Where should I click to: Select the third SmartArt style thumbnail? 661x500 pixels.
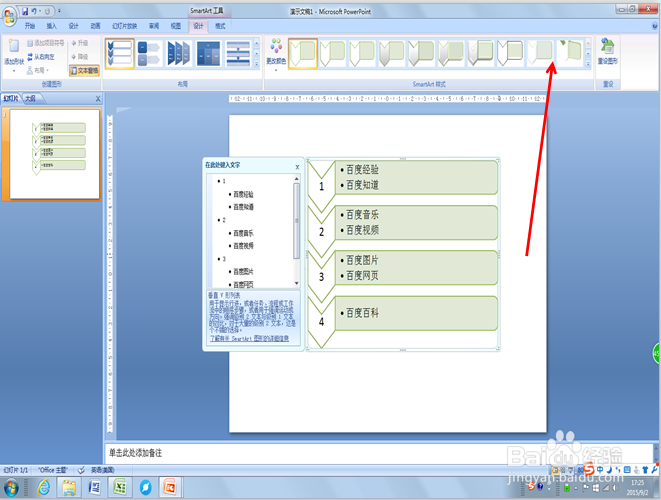[362, 54]
